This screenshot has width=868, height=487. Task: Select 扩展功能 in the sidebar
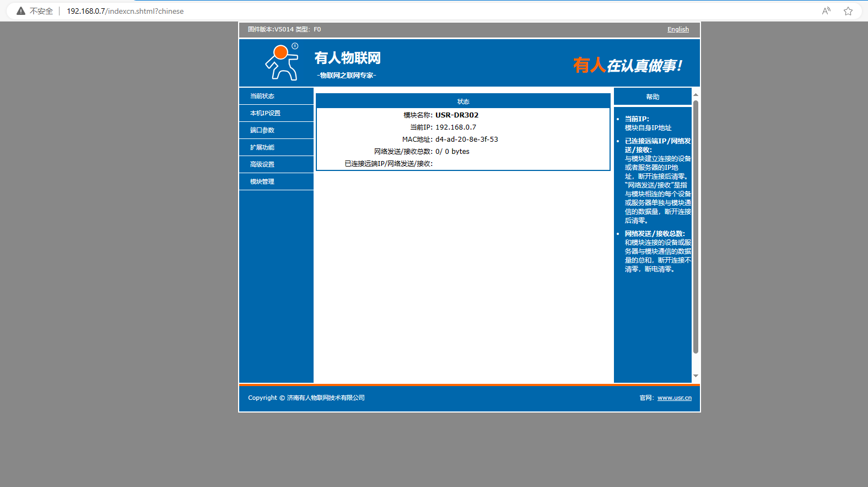click(276, 147)
